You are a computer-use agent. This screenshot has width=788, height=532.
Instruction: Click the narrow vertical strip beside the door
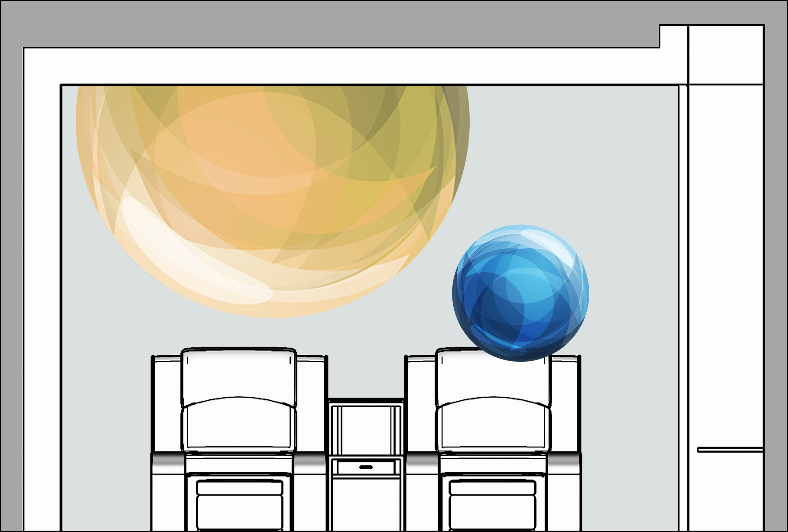(x=683, y=305)
